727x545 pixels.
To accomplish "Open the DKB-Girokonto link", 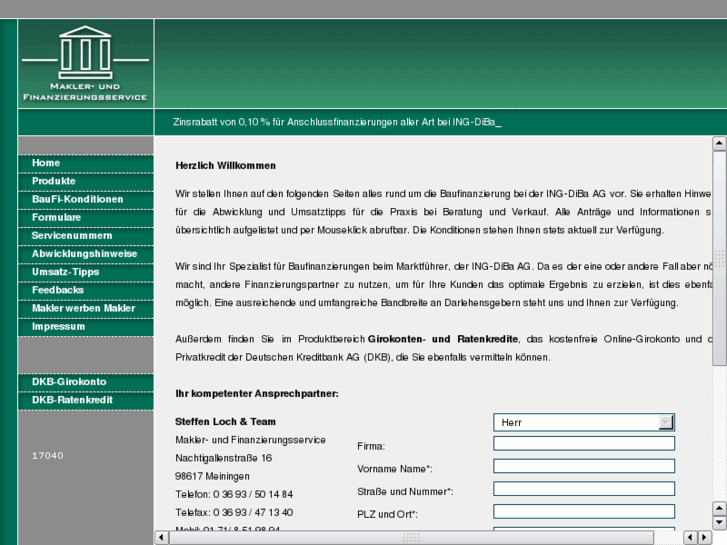I will 86,382.
